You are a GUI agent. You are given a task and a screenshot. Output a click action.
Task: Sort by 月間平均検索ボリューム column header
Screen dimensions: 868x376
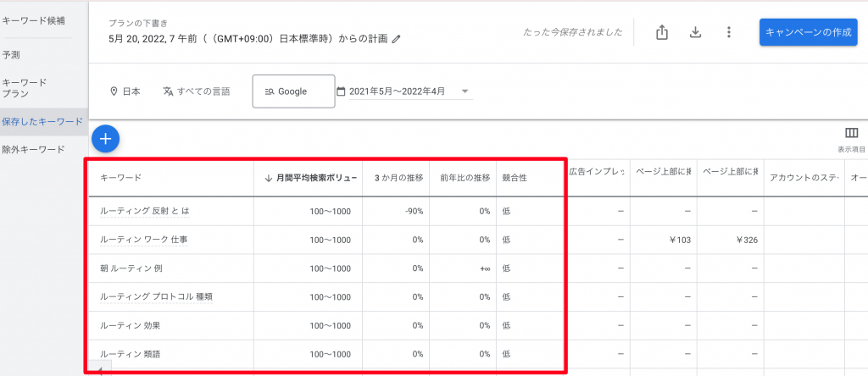coord(312,178)
